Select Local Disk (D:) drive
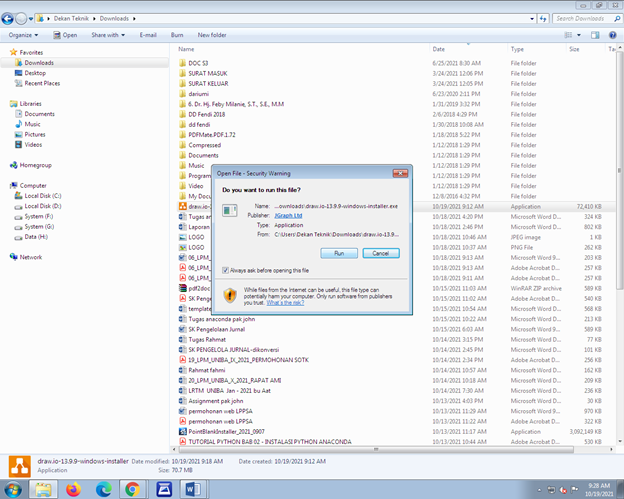Viewport: 624px width, 499px height. point(43,206)
